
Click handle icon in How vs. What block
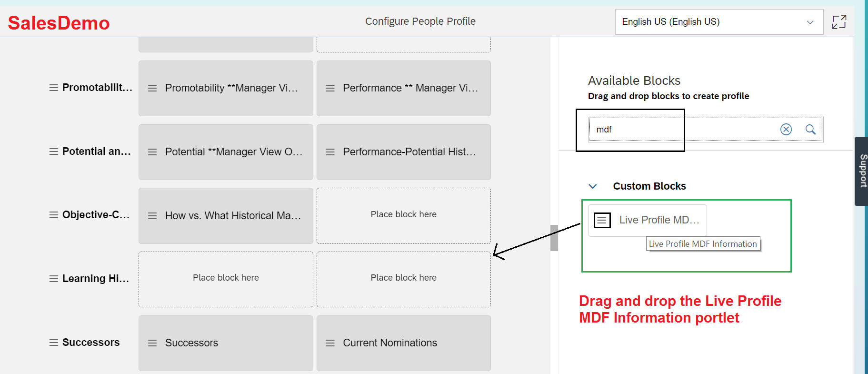click(x=152, y=216)
